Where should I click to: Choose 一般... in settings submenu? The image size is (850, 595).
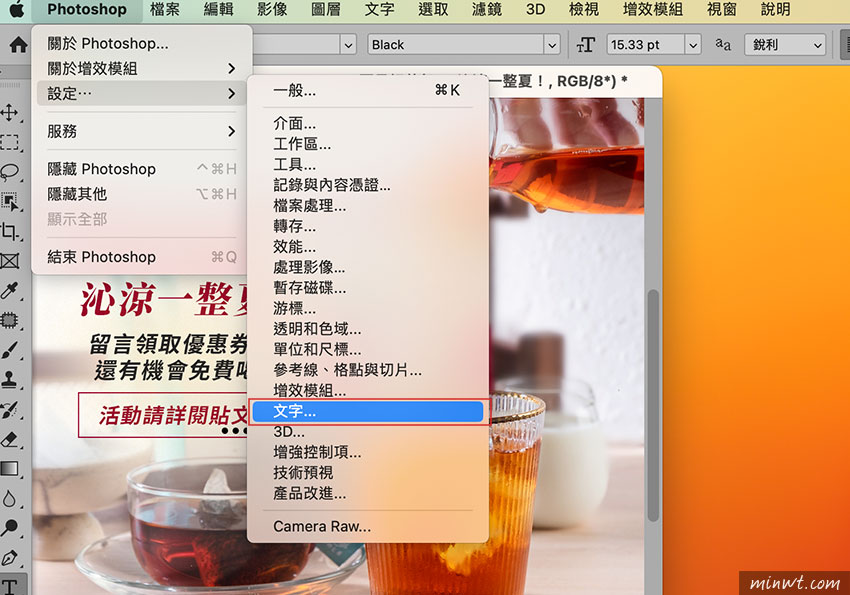click(x=368, y=90)
